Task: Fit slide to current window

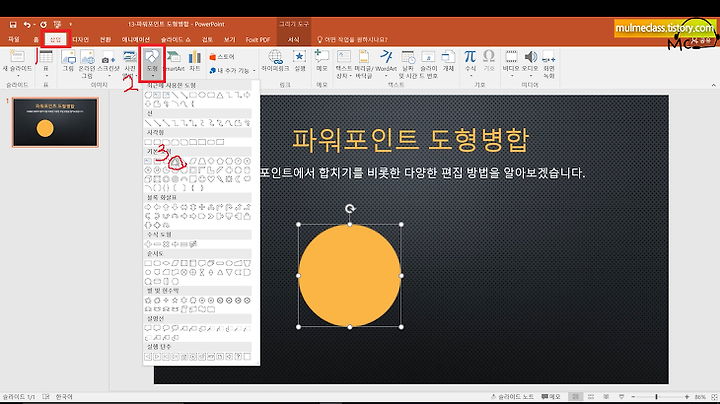Action: (x=714, y=397)
